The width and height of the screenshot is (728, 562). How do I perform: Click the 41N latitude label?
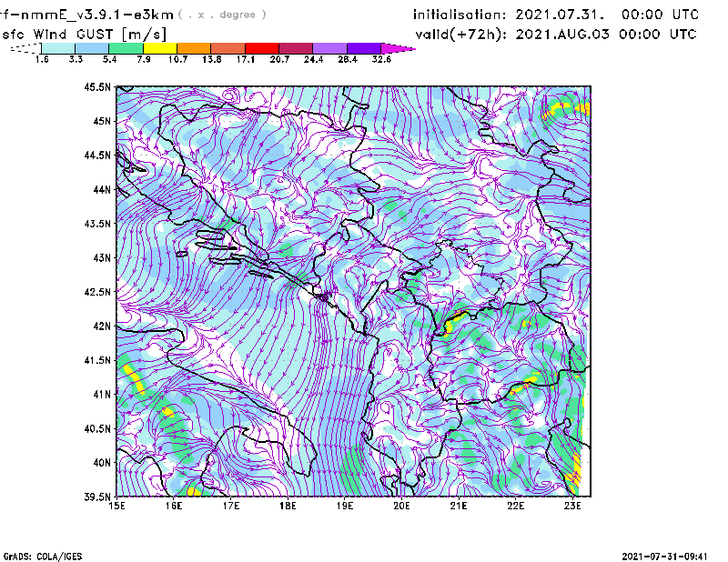pos(102,395)
